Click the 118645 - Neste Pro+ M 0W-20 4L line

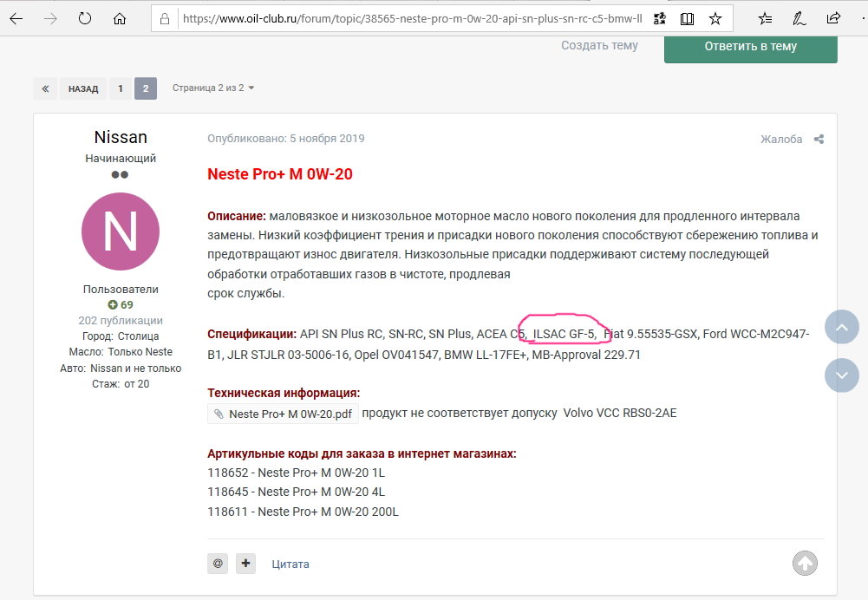click(297, 492)
